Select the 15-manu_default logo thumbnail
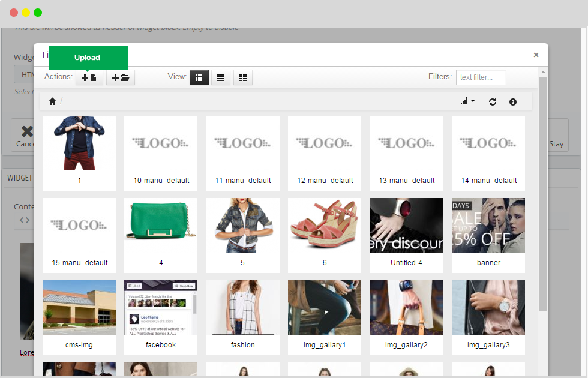Screen dimensions: 588x378 [x=79, y=225]
